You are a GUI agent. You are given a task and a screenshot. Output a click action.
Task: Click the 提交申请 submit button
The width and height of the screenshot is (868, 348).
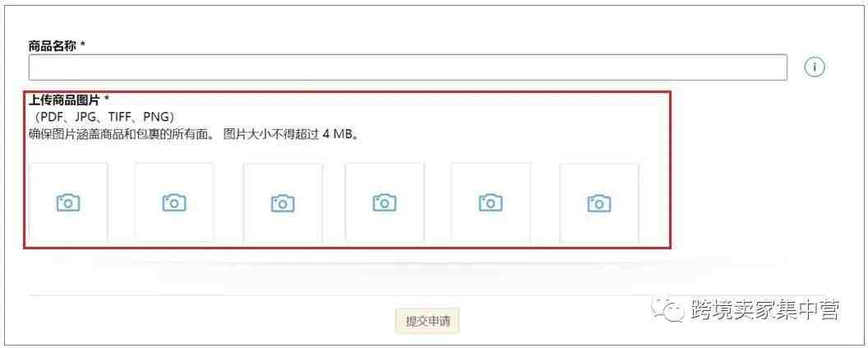427,322
